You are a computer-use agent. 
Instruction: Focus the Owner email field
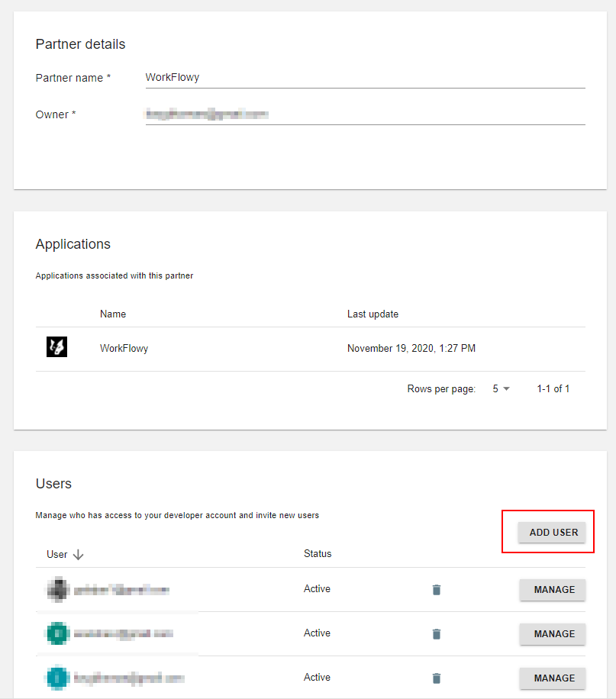(x=366, y=114)
